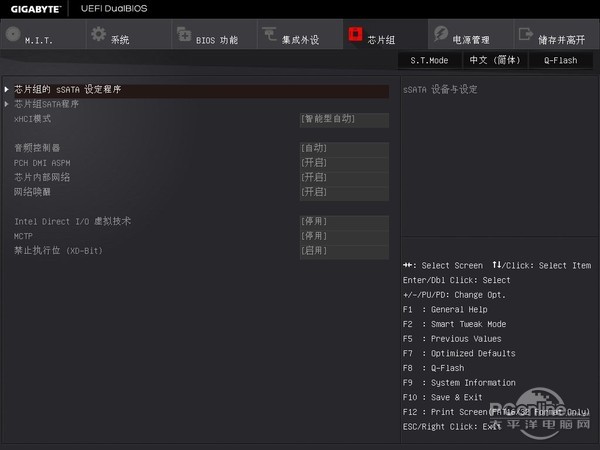The width and height of the screenshot is (600, 450).
Task: Click the S.T.Mode button
Action: (x=429, y=60)
